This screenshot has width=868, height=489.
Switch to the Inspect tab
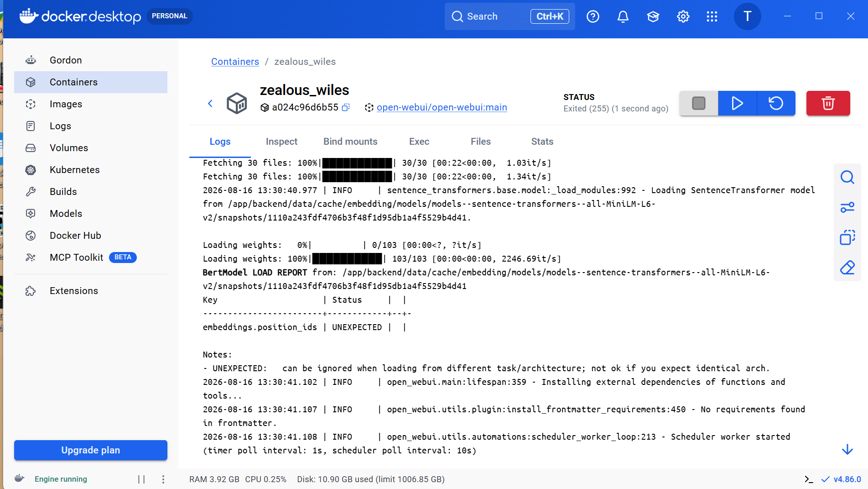click(x=281, y=142)
